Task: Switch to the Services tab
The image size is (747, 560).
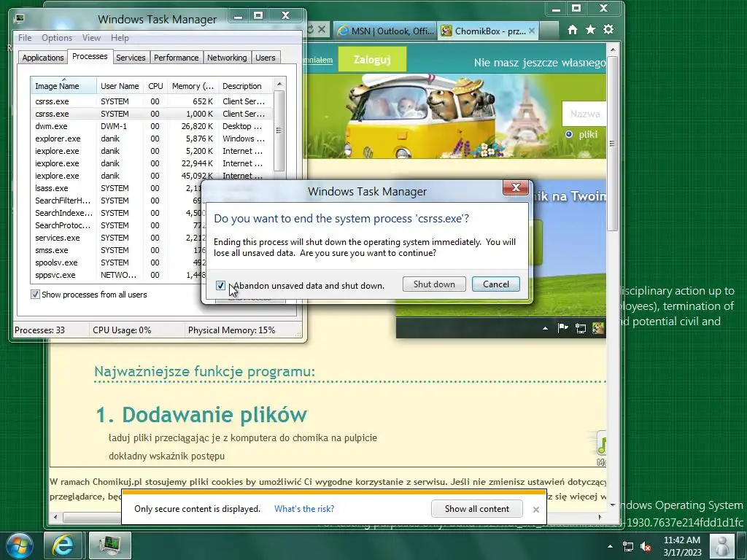Action: (x=131, y=58)
